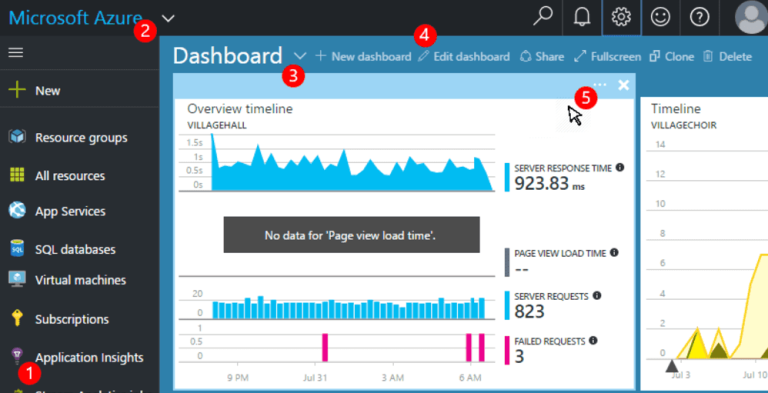
Task: Click Failed requests info icon
Action: pos(593,340)
